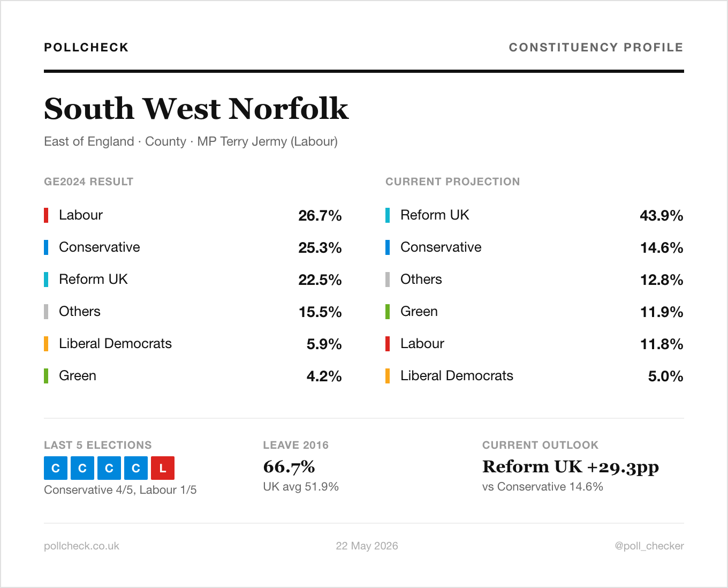
Task: Click the fourth blue C election badge
Action: [x=136, y=468]
